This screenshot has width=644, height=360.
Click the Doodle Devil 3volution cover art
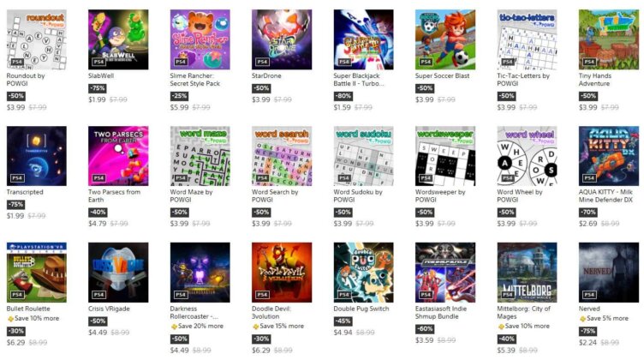coord(281,273)
